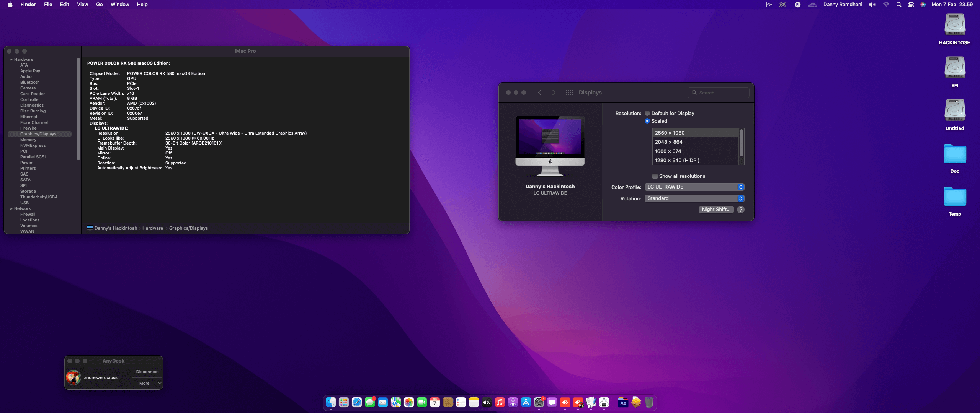Image resolution: width=980 pixels, height=413 pixels.
Task: Click the Creative Cloud menu bar icon
Action: [782, 4]
